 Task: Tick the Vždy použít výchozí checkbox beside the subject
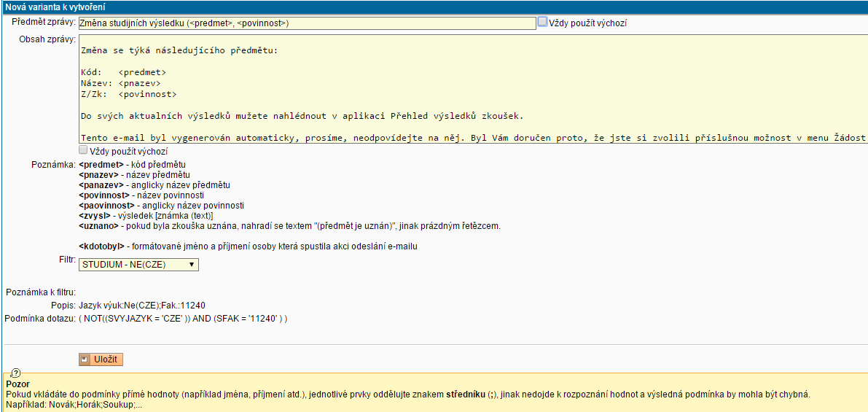pos(542,22)
